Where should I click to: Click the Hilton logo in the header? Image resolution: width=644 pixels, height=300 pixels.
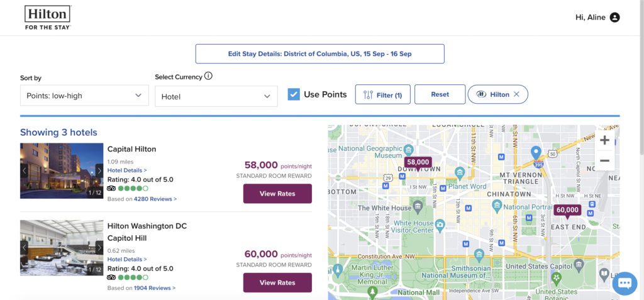pyautogui.click(x=47, y=18)
